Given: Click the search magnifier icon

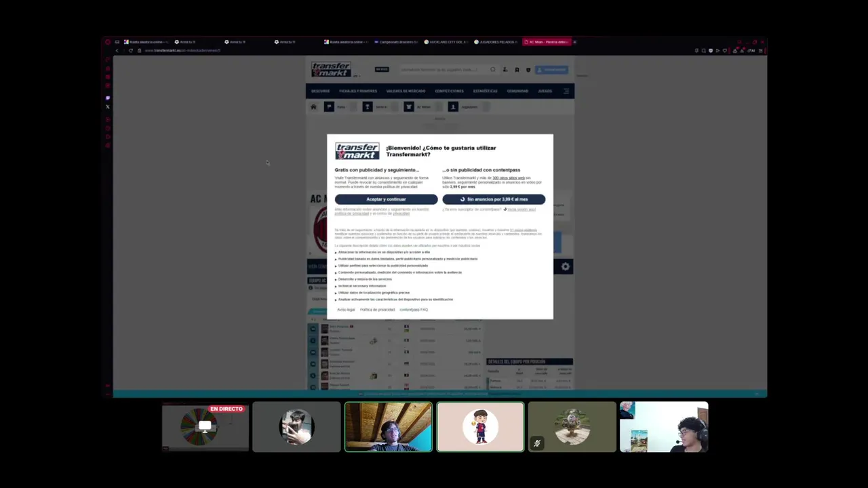Looking at the screenshot, I should pyautogui.click(x=493, y=69).
